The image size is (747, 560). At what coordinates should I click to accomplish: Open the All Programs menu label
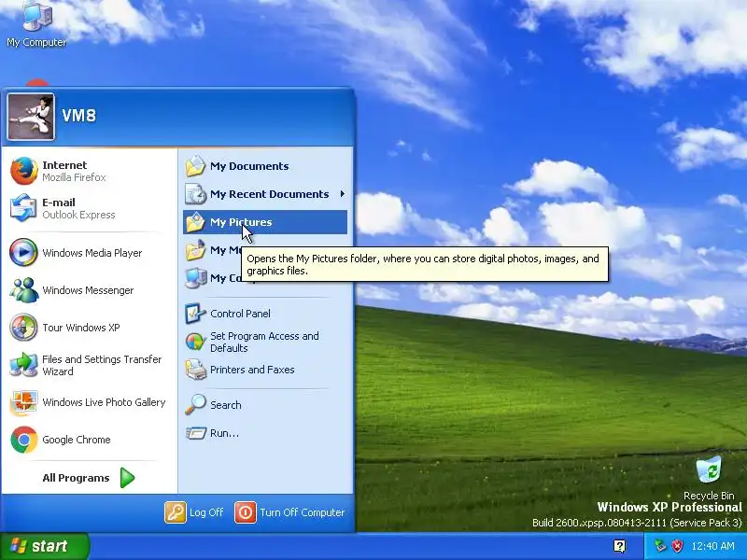(x=76, y=478)
